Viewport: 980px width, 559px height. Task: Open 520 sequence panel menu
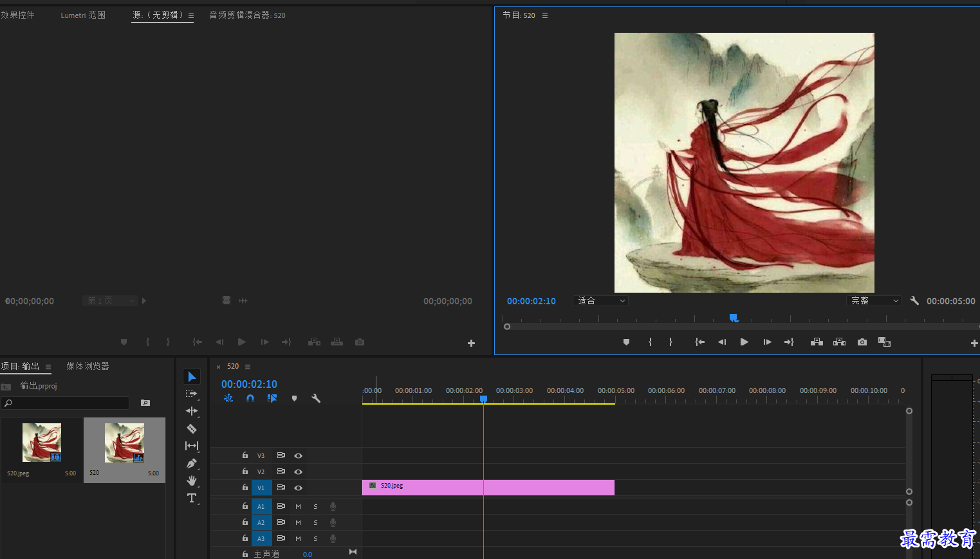pyautogui.click(x=248, y=367)
